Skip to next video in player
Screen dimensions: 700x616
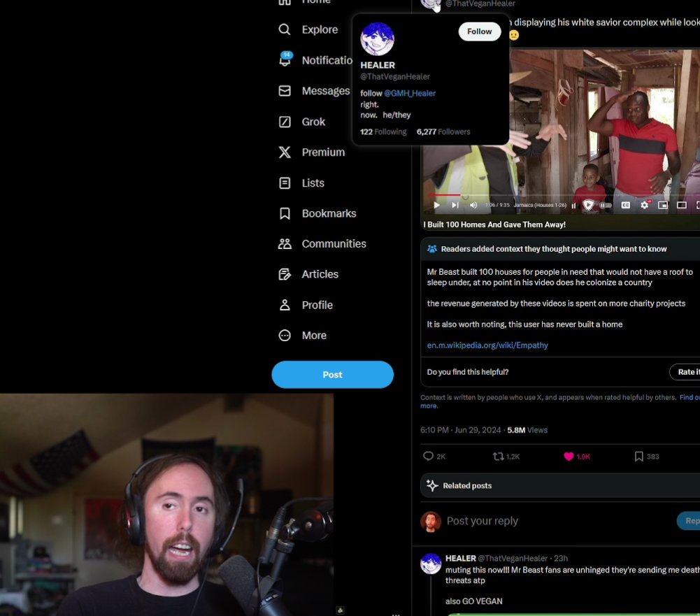pyautogui.click(x=455, y=205)
